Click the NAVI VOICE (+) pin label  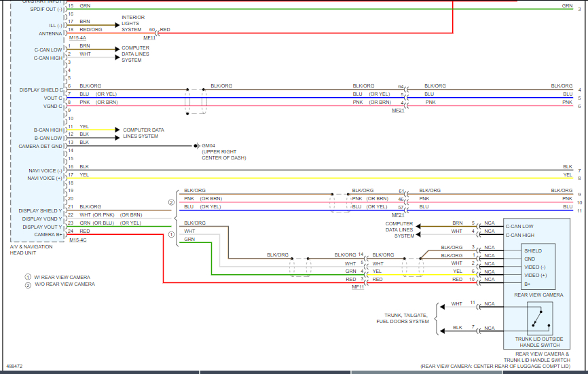(45, 179)
